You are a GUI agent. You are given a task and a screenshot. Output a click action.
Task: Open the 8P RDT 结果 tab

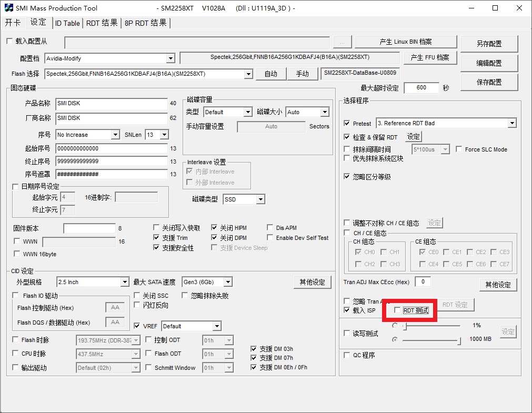pyautogui.click(x=145, y=23)
